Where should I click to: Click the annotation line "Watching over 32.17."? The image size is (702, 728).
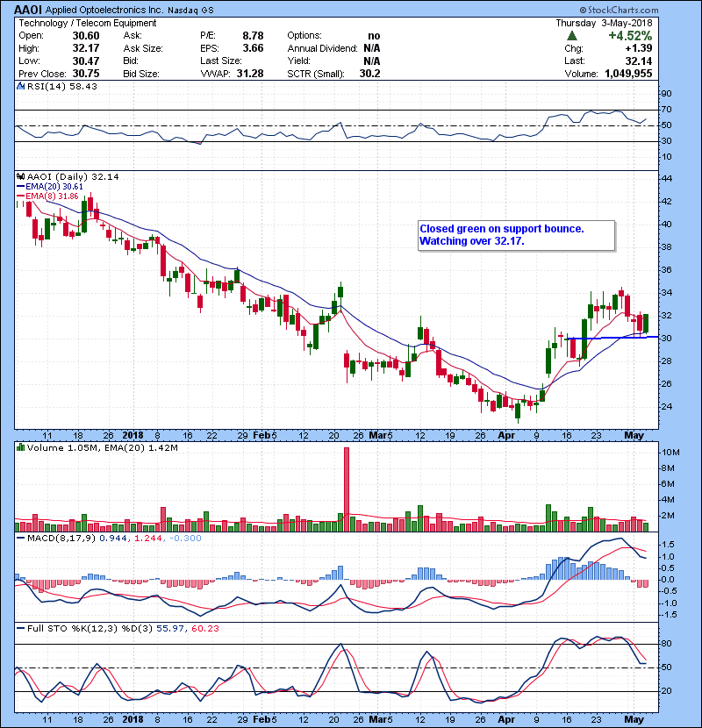click(471, 241)
